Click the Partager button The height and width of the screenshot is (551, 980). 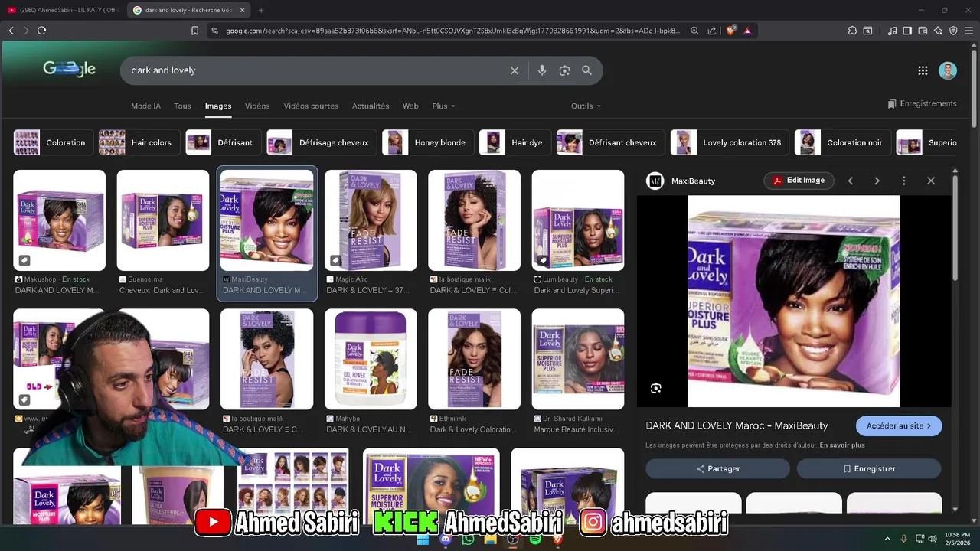pyautogui.click(x=718, y=468)
